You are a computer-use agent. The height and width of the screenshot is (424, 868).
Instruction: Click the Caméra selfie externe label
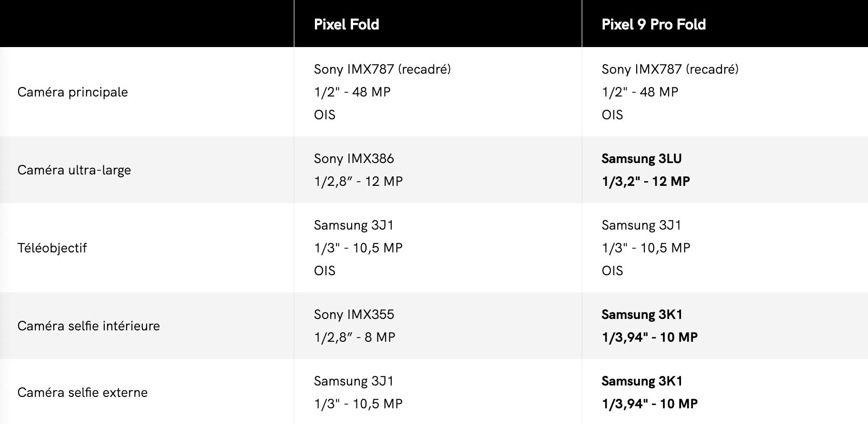pos(83,393)
